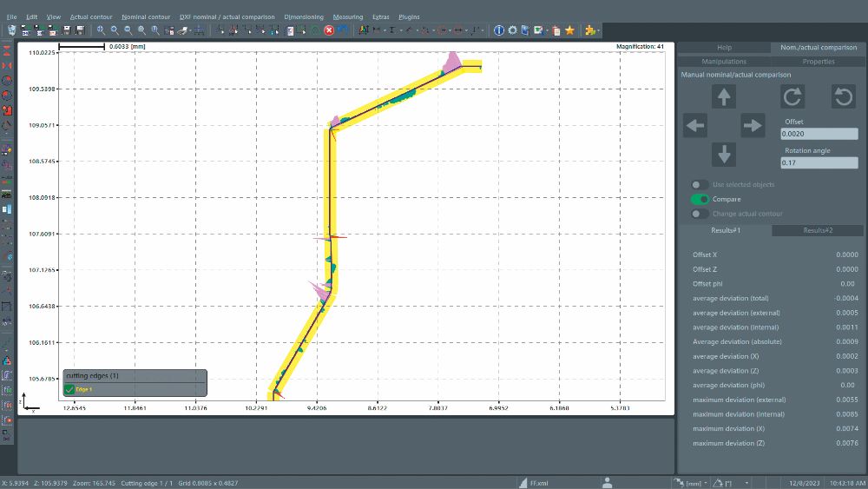
Task: Expand the puzzle plugin icon dropdown arrow
Action: pyautogui.click(x=598, y=31)
